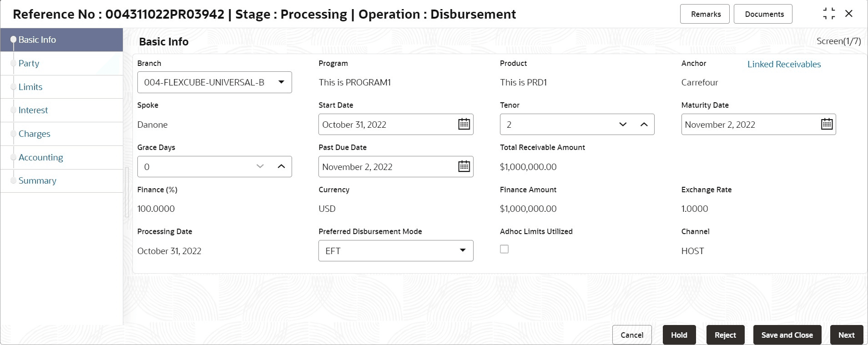Click the Anchor value Carrefour

tap(700, 82)
